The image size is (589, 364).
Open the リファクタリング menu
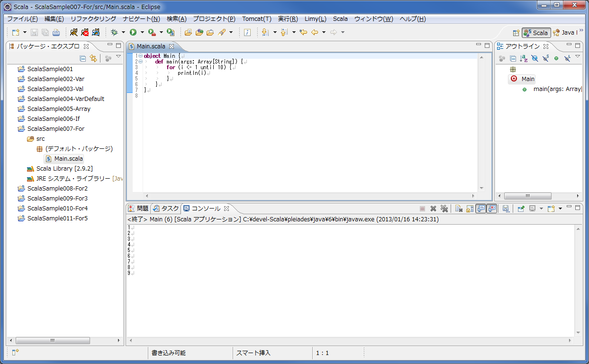93,19
